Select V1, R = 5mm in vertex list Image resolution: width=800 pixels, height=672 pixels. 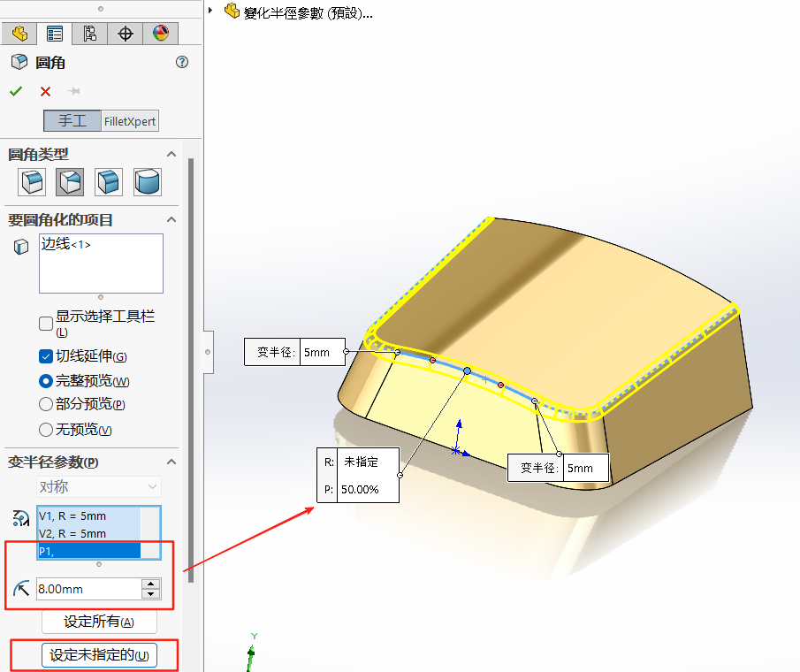[88, 515]
